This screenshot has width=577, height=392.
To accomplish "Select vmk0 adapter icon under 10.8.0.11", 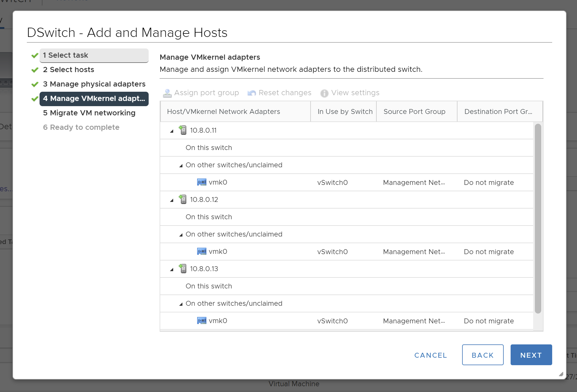I will (x=201, y=182).
